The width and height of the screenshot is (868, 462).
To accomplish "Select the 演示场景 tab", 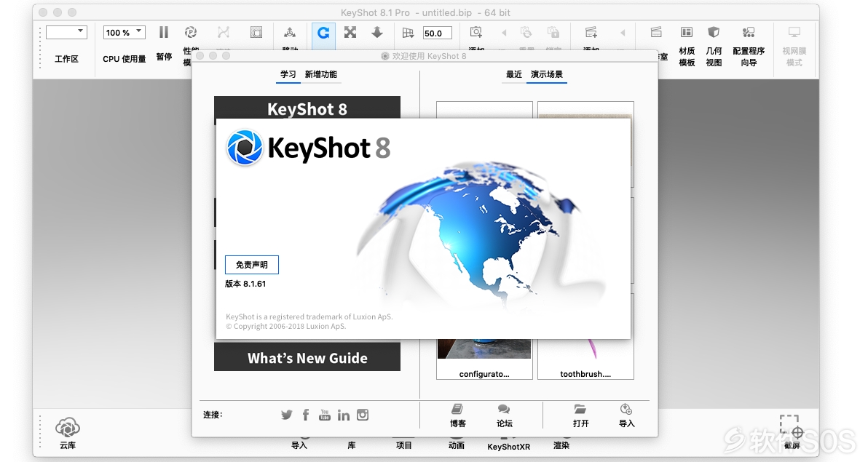I will pos(547,74).
